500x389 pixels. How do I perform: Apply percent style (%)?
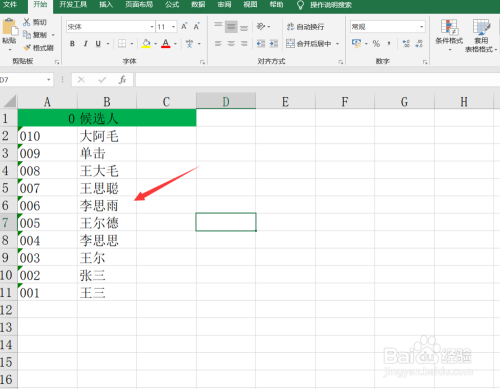pyautogui.click(x=376, y=43)
